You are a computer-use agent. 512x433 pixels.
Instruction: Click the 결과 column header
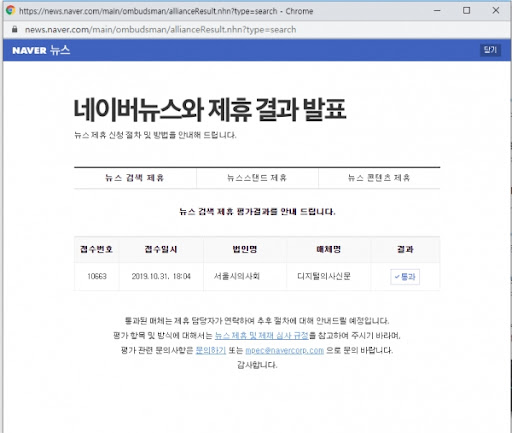coord(405,249)
